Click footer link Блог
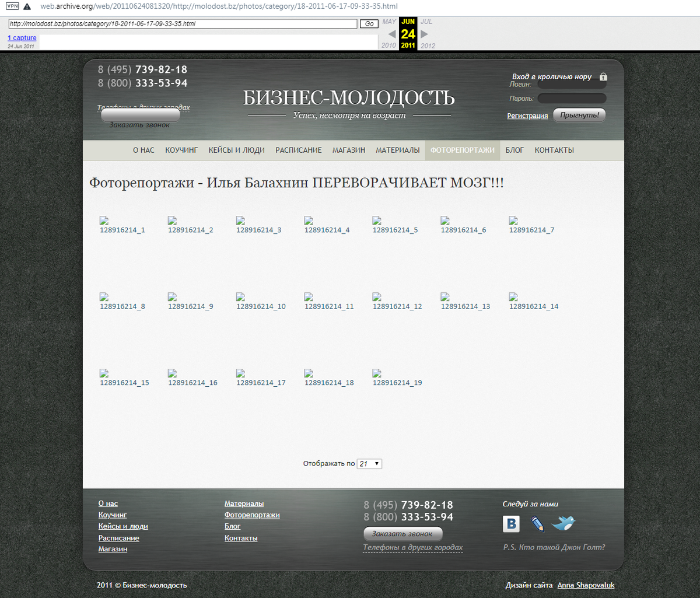700x598 pixels. coord(233,526)
